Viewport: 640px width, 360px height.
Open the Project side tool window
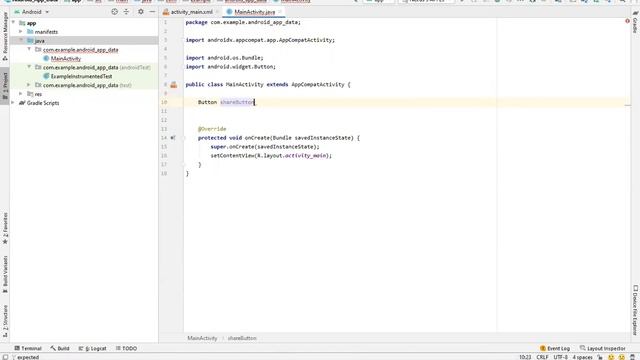[5, 87]
